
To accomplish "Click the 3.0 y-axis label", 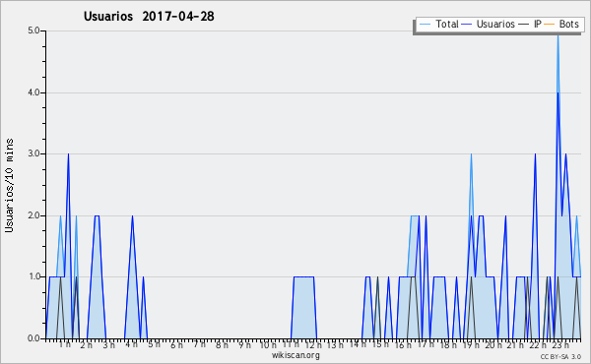I will point(33,153).
